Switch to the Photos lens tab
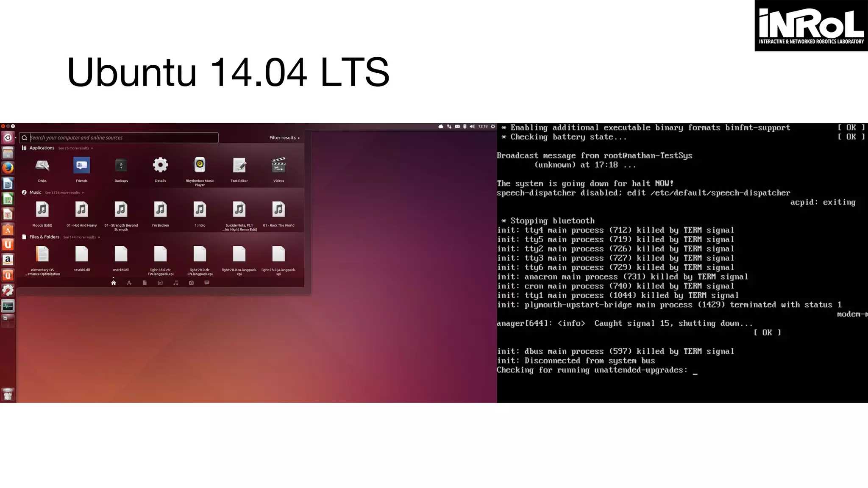 (x=191, y=283)
